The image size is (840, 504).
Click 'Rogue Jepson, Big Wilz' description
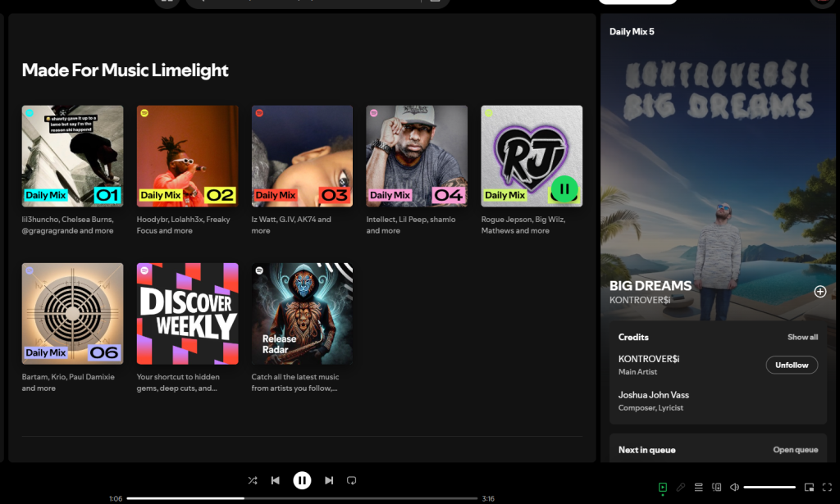click(x=523, y=225)
